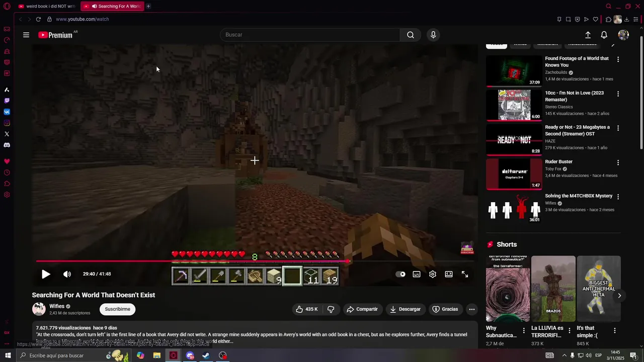Subscribe to Wifies with Suscribirme
Screen dimensions: 644x362
tap(117, 309)
